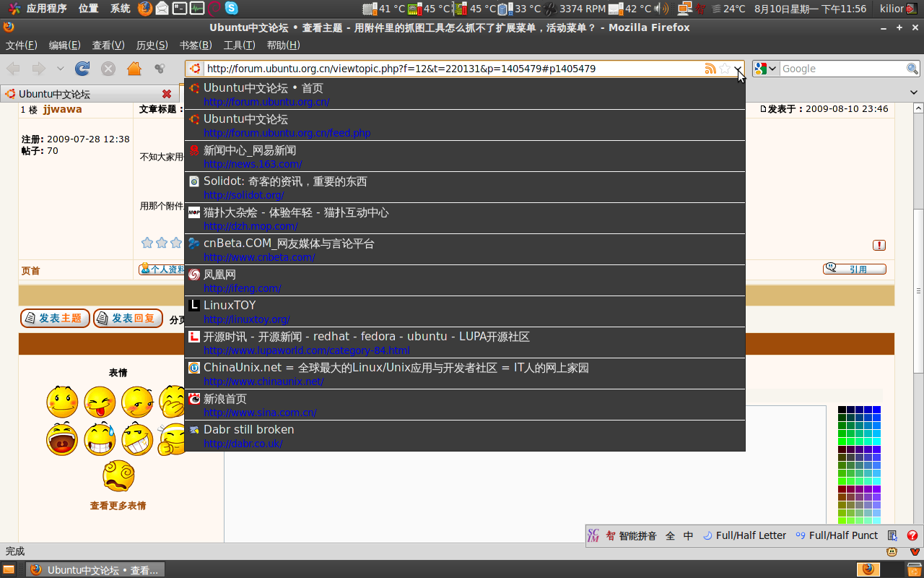The width and height of the screenshot is (924, 578).
Task: Click the Greasemonkey monkey status icon
Action: click(x=892, y=552)
